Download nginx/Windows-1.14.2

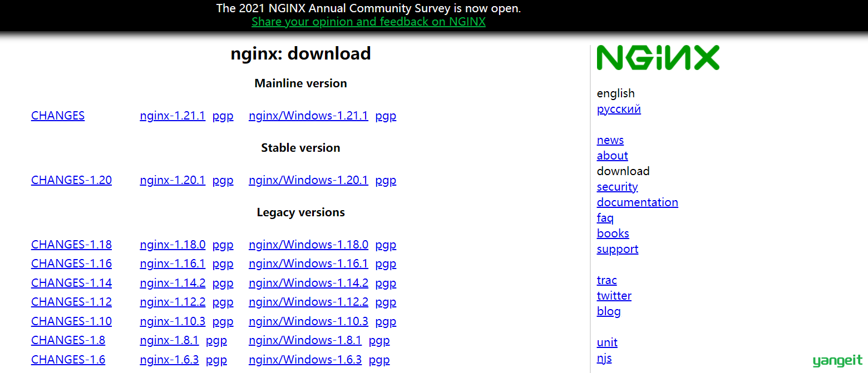(308, 283)
